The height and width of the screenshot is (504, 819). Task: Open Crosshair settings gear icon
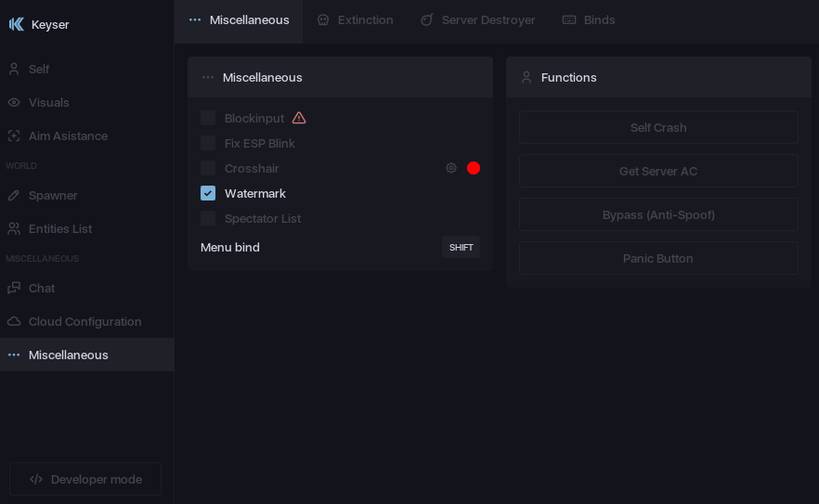coord(451,168)
